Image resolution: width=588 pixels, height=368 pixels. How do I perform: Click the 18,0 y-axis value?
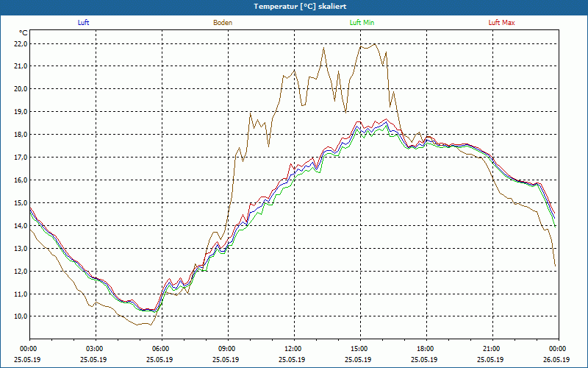pyautogui.click(x=21, y=135)
